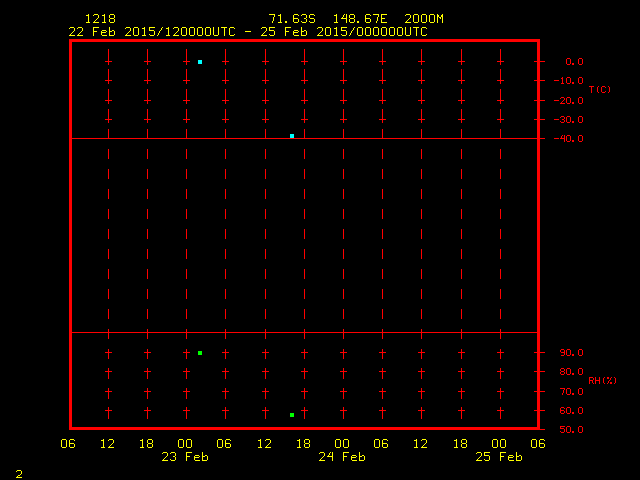Click the -30.0 temperature tick label
The height and width of the screenshot is (480, 640).
tap(571, 120)
